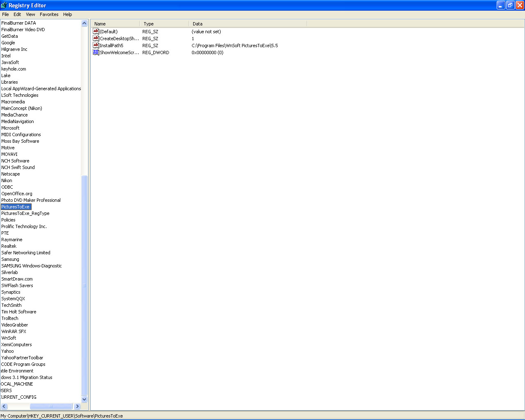Open the Favorites menu

pyautogui.click(x=49, y=14)
